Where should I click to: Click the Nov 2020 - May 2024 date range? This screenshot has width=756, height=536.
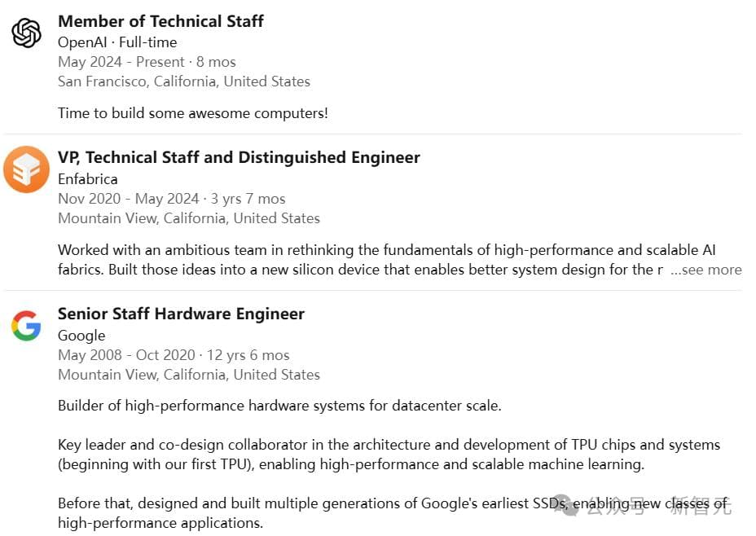pyautogui.click(x=171, y=199)
